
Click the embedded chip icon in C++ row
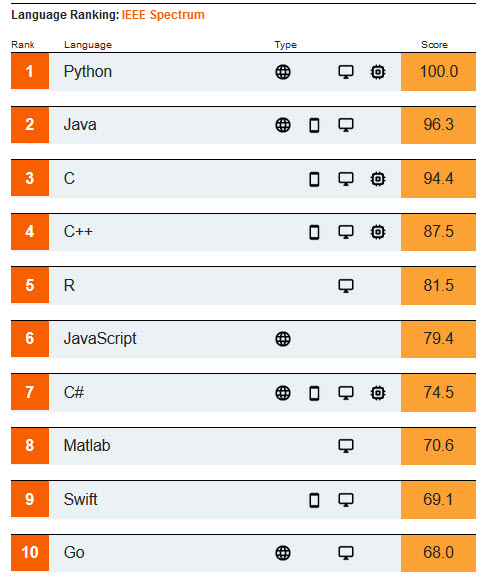click(378, 232)
